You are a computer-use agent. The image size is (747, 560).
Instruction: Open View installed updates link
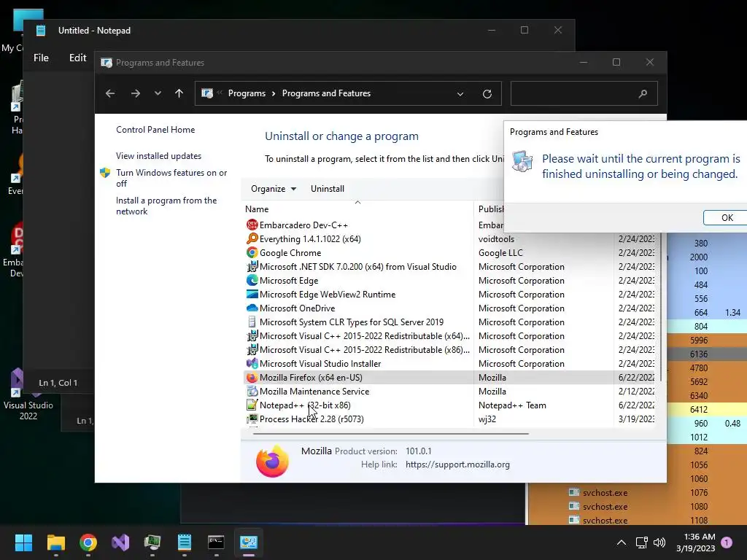coord(158,156)
